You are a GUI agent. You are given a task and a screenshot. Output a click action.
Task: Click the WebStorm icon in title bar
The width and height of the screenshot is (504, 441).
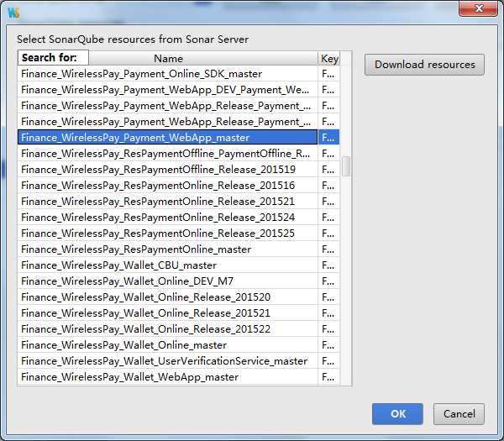pos(13,13)
